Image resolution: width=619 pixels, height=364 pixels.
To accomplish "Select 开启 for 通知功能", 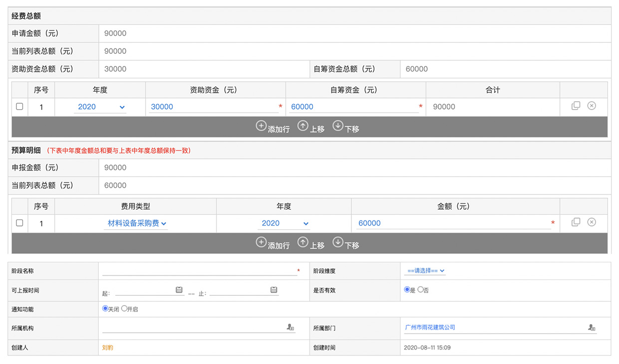I will [x=124, y=309].
